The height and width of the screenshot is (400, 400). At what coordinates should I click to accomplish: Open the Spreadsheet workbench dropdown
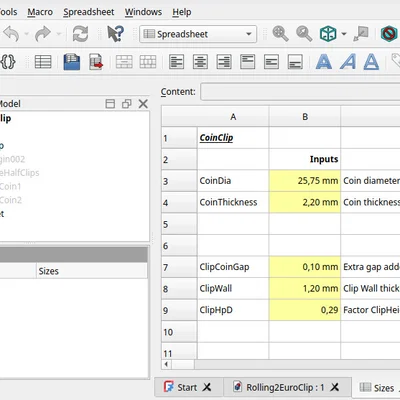tap(198, 34)
